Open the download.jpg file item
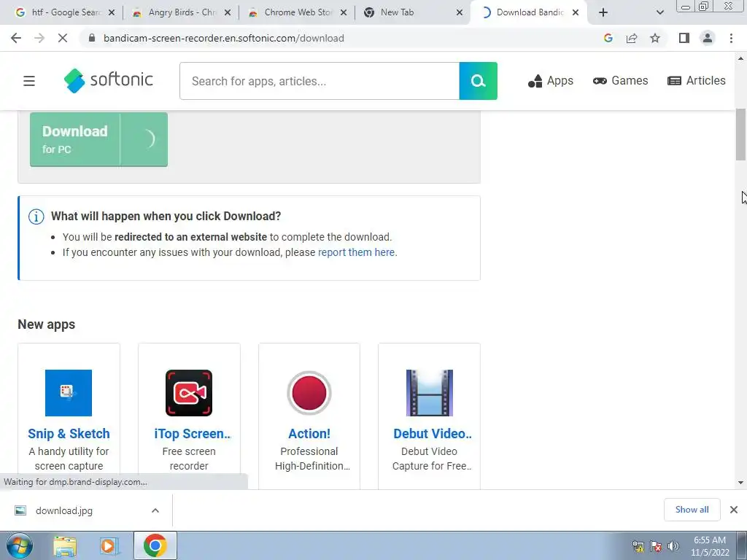Image resolution: width=747 pixels, height=560 pixels. 64,510
